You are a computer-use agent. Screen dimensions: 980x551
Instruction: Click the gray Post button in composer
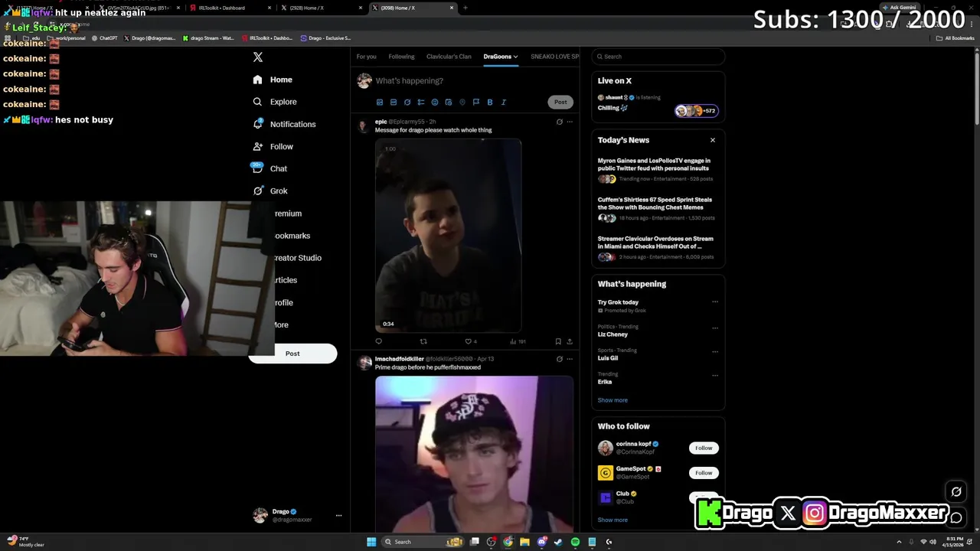tap(560, 102)
